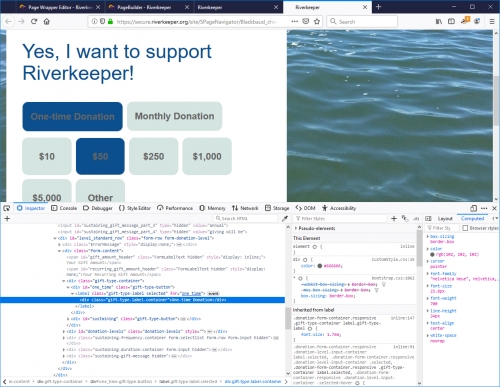Select the $10 donation amount
The image size is (500, 387).
[x=47, y=156]
